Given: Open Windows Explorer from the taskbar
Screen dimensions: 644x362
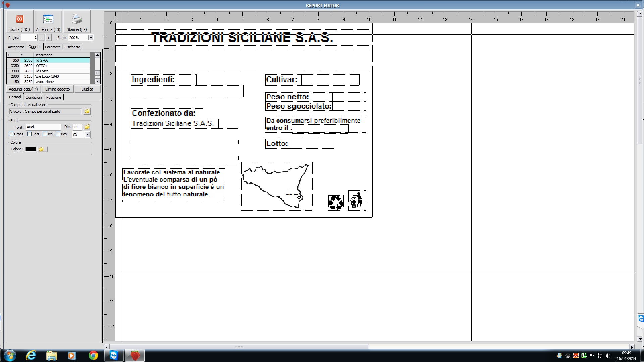Looking at the screenshot, I should pos(51,355).
